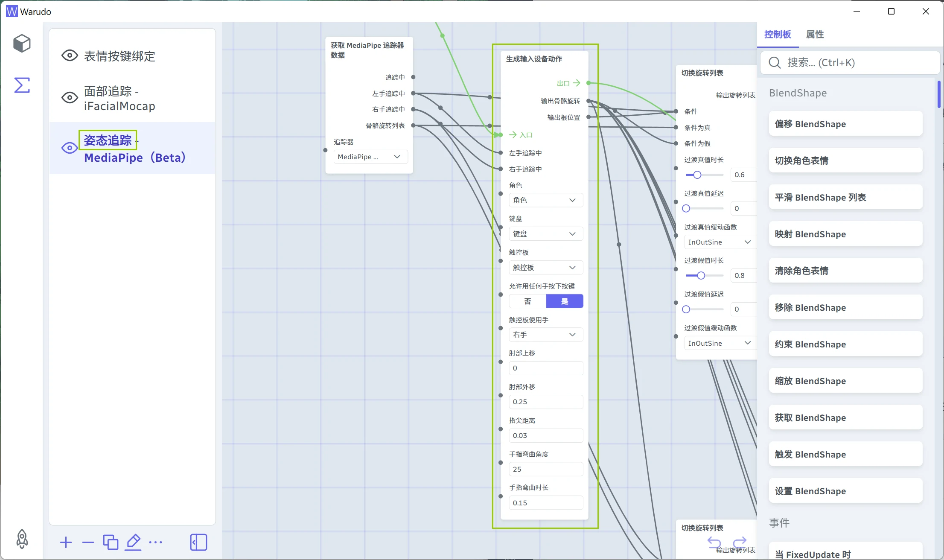Click the 过渡真值时长 value 0.6
Screen dimensions: 944x560
point(743,175)
